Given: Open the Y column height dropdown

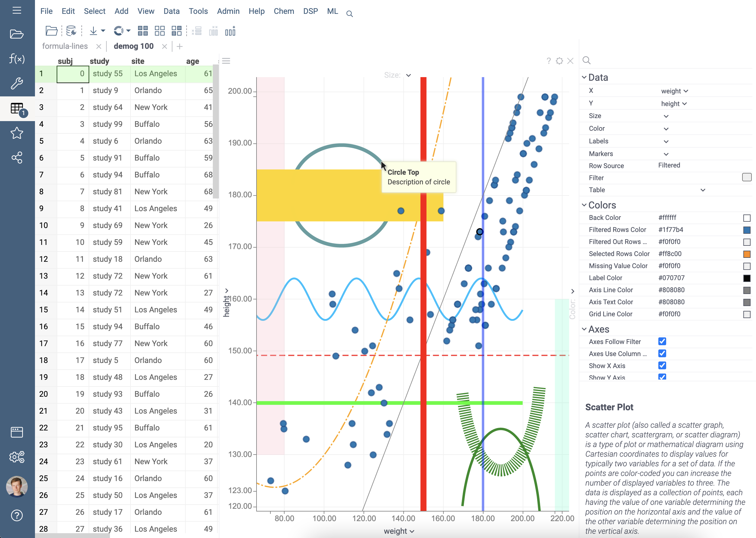Looking at the screenshot, I should (x=674, y=104).
